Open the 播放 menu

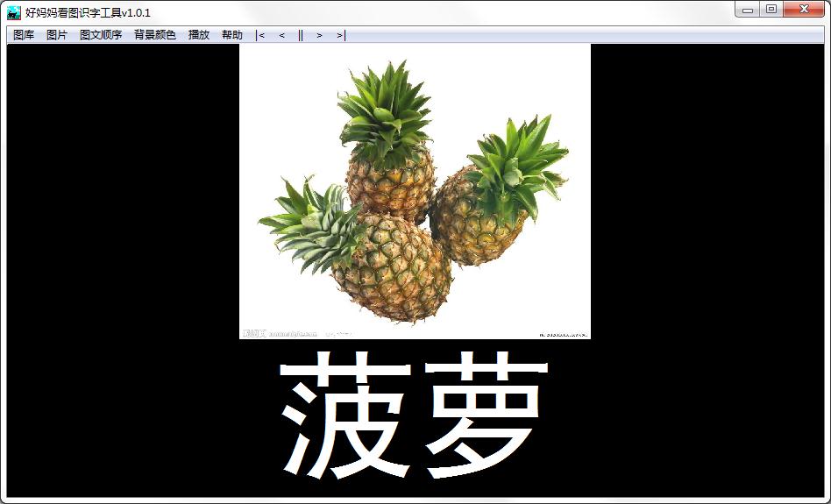click(199, 35)
